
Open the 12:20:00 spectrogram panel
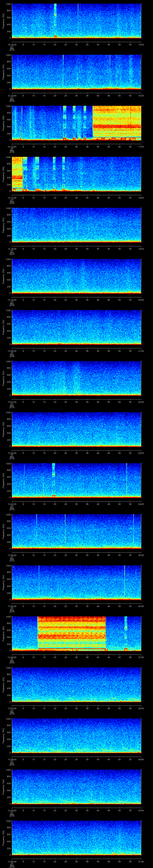tap(77, 327)
